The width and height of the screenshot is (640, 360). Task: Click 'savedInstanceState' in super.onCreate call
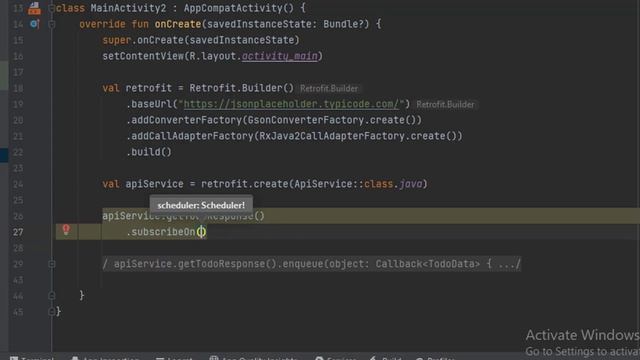(242, 40)
